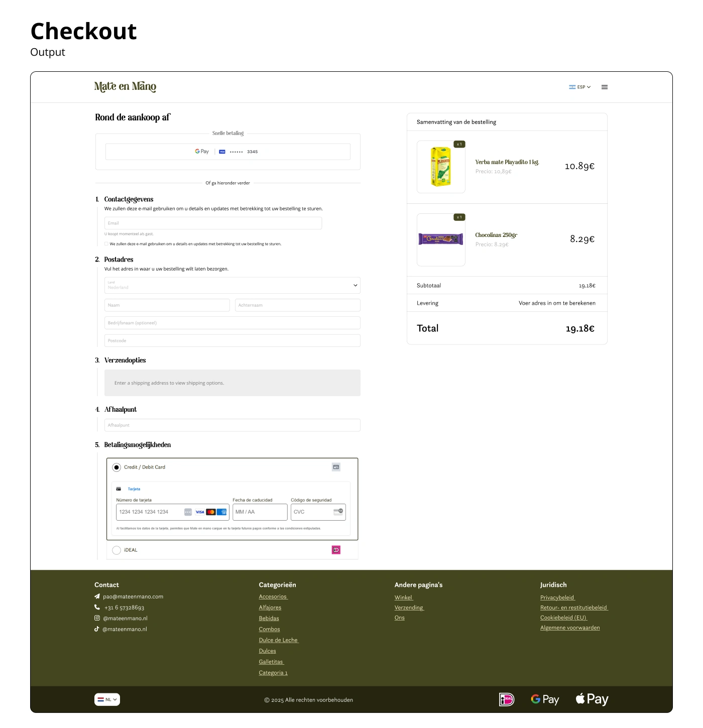Open the NL language selector in footer
Screen dimensions: 703x728
[x=107, y=699]
